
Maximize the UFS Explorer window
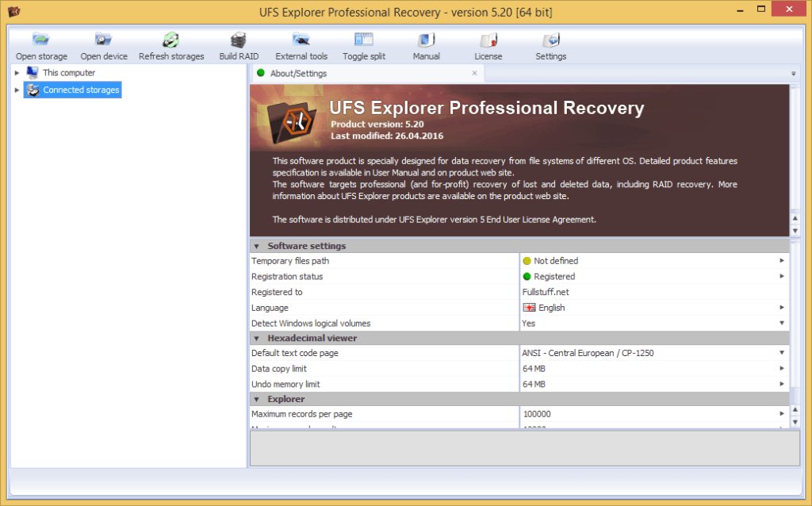click(760, 10)
